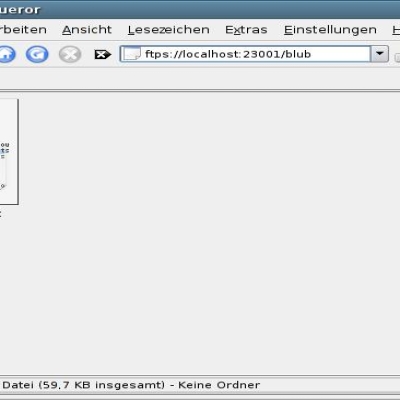Open the Einstellungen menu
400x400 pixels.
point(330,30)
